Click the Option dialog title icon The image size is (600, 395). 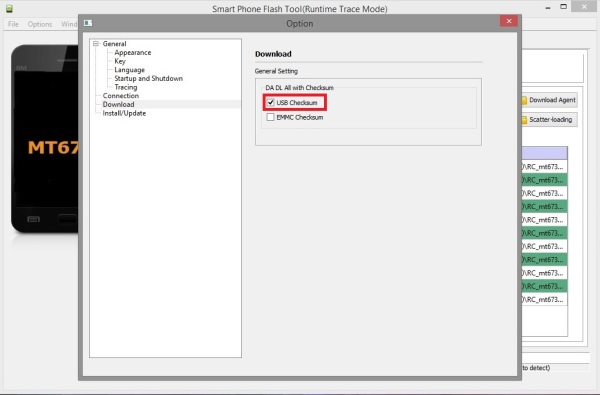[88, 23]
